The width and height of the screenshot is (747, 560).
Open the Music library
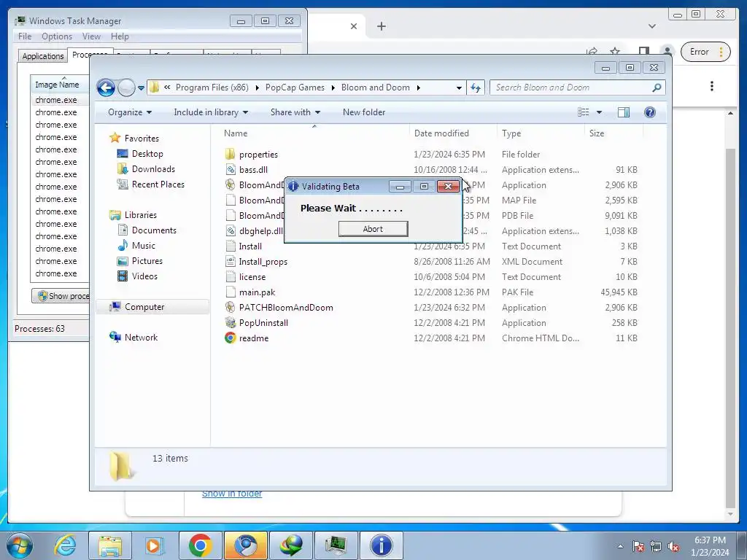[x=144, y=246]
